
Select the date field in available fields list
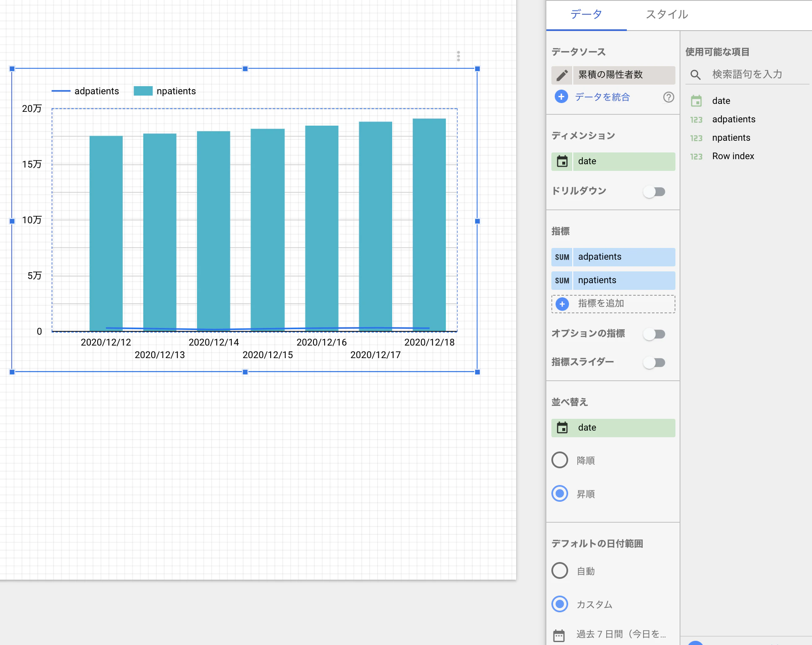721,101
